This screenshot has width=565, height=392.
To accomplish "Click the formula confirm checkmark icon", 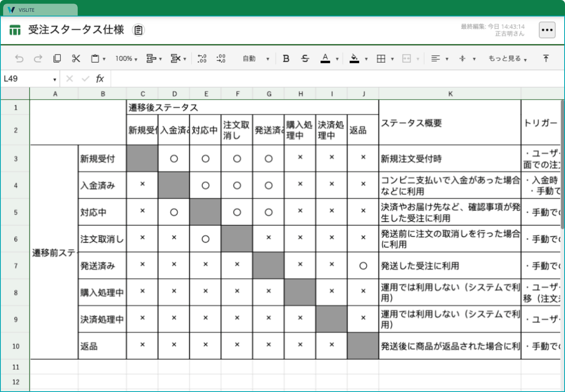I will [x=86, y=79].
